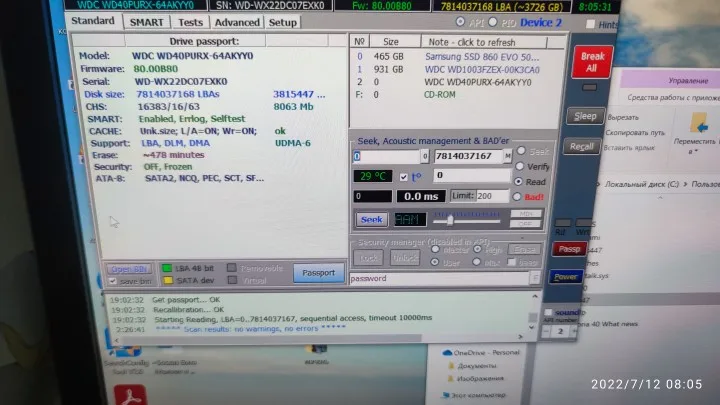This screenshot has height=405, width=720.
Task: Click the green LBA 48 bit indicator
Action: [167, 268]
